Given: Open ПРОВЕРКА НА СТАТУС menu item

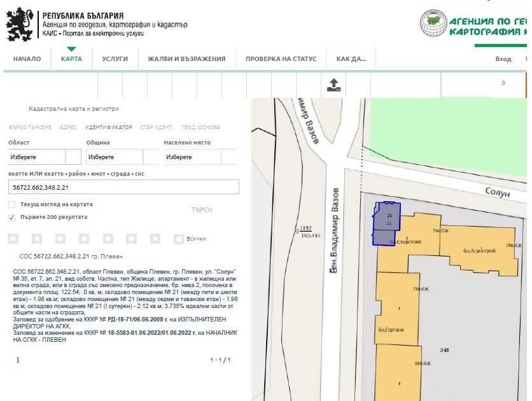Looking at the screenshot, I should tap(281, 59).
